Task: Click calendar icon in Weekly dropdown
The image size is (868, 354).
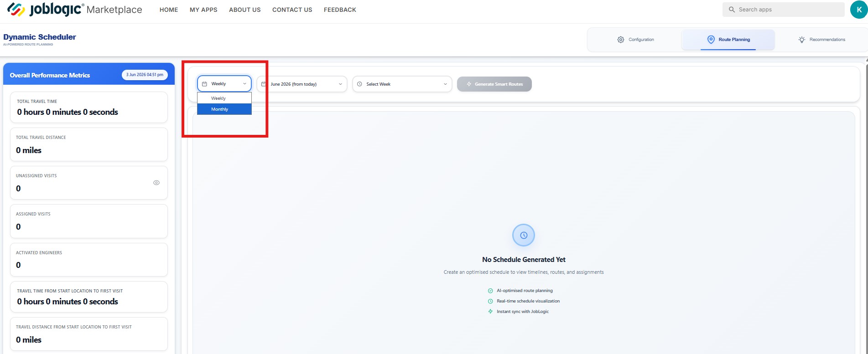Action: 205,84
